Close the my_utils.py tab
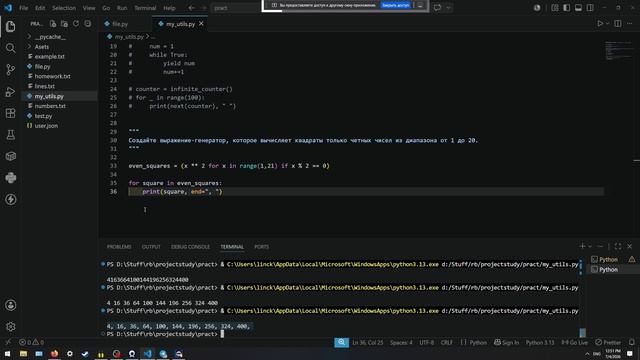The width and height of the screenshot is (640, 360). 201,24
